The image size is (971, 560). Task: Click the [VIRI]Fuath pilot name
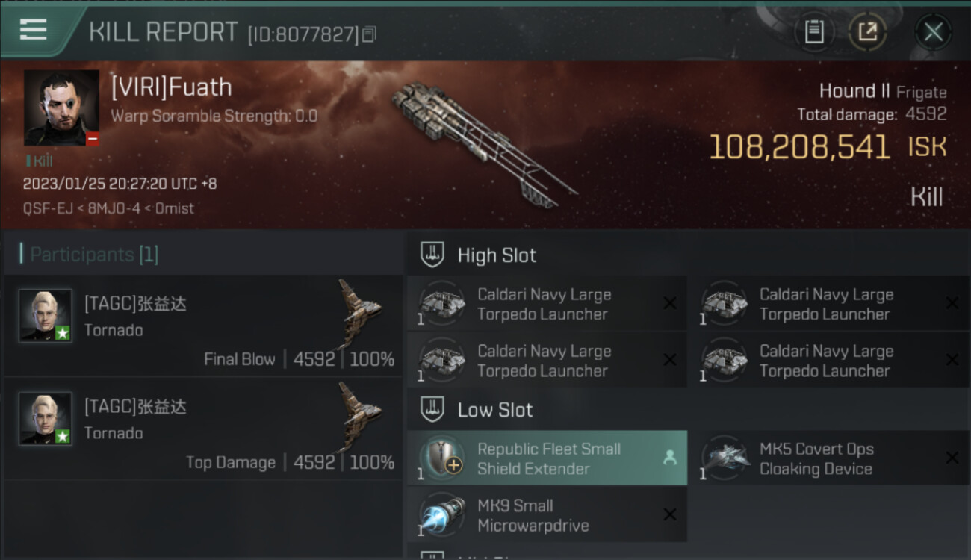(x=171, y=87)
